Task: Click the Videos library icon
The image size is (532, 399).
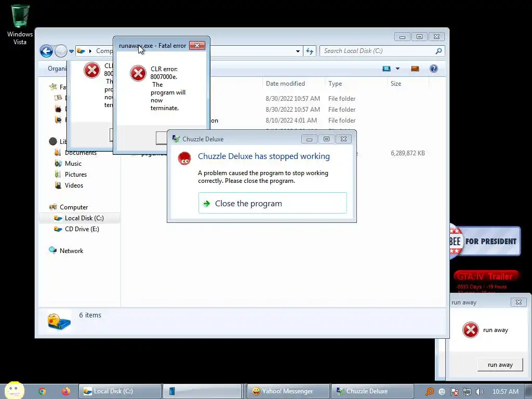Action: click(x=58, y=185)
